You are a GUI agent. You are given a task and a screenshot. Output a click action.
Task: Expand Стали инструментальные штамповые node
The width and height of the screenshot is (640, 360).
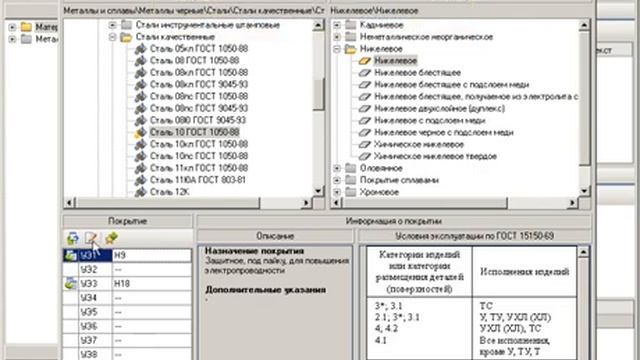pos(112,25)
